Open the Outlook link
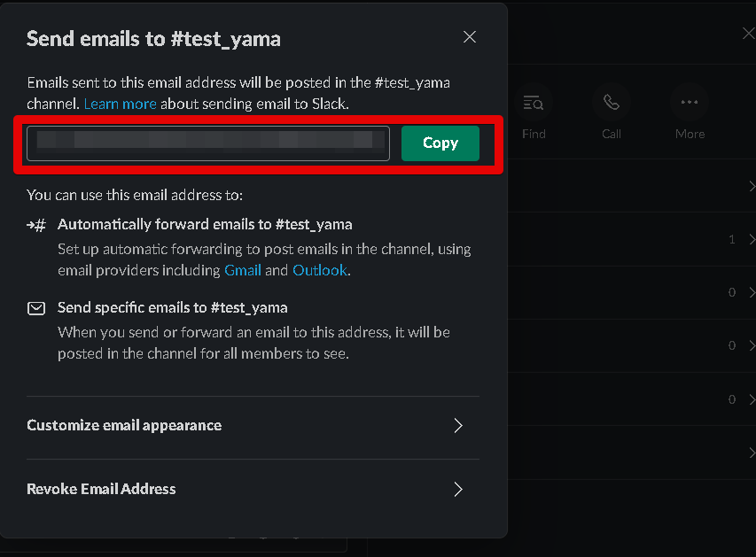This screenshot has width=756, height=557. pos(320,270)
